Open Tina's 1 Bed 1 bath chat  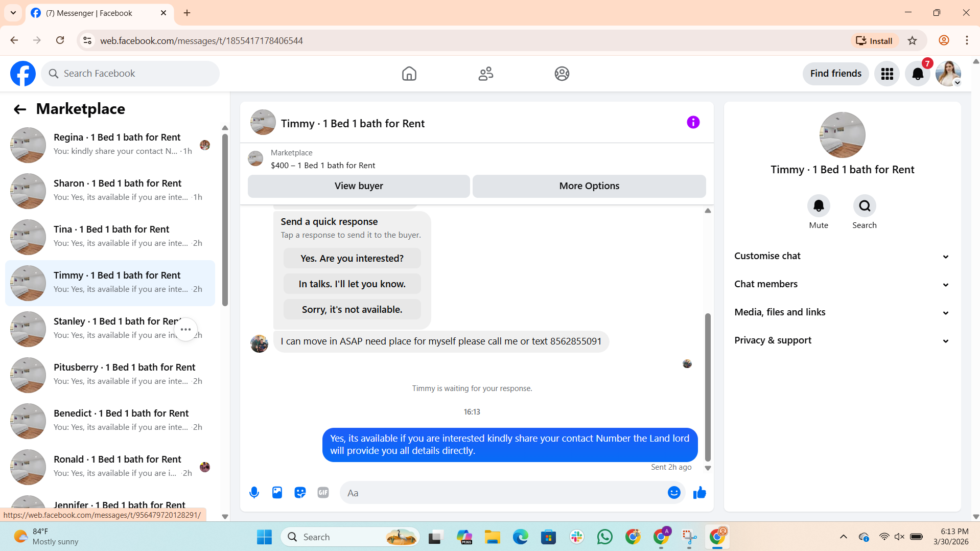pyautogui.click(x=110, y=237)
